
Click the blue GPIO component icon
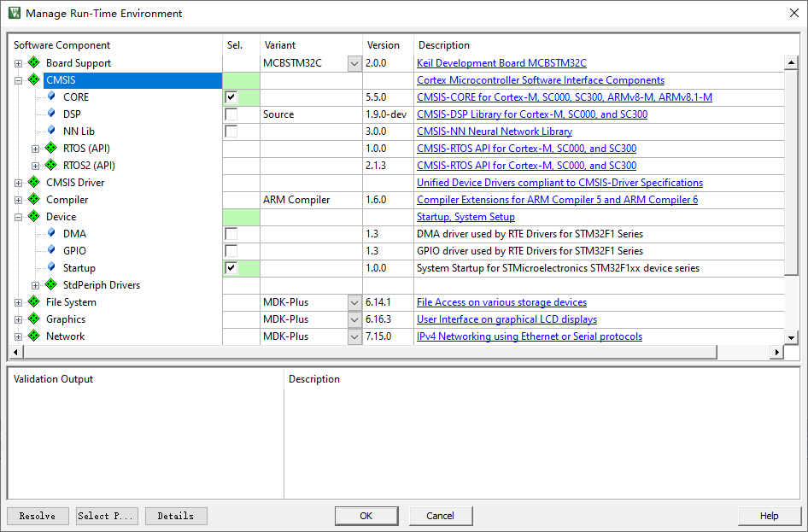tap(51, 250)
